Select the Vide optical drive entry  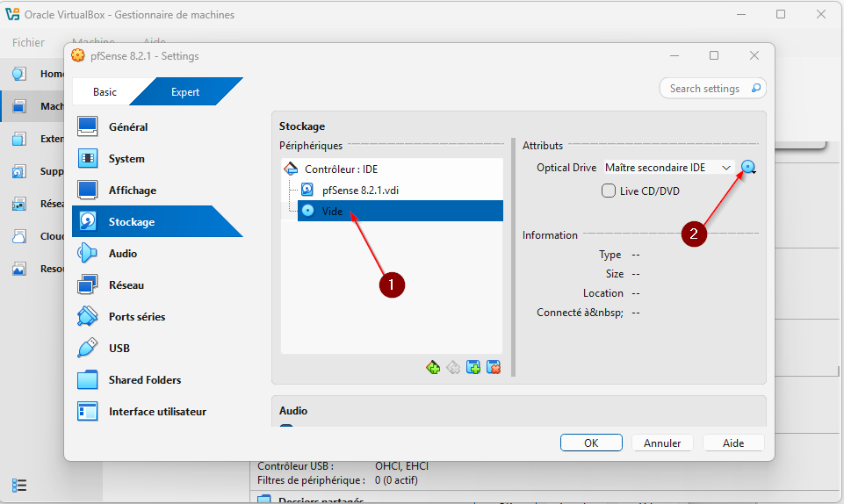pyautogui.click(x=332, y=211)
